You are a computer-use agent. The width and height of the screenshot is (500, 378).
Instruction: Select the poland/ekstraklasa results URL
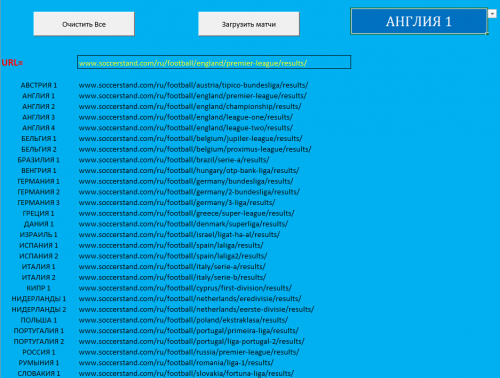tap(183, 320)
